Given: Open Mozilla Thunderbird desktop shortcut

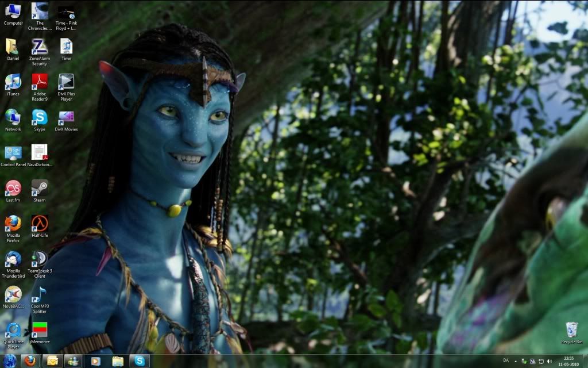Looking at the screenshot, I should click(x=13, y=259).
